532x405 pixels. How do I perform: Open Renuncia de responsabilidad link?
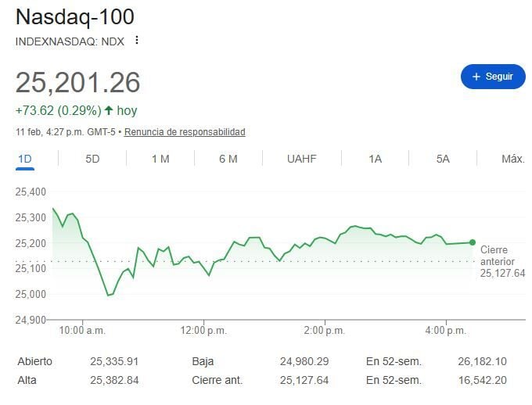pos(185,132)
